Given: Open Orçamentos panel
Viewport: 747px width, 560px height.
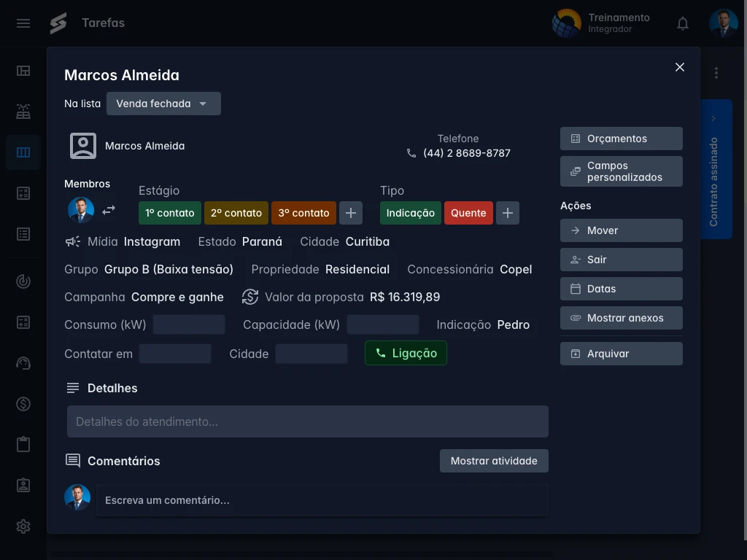Looking at the screenshot, I should (622, 139).
